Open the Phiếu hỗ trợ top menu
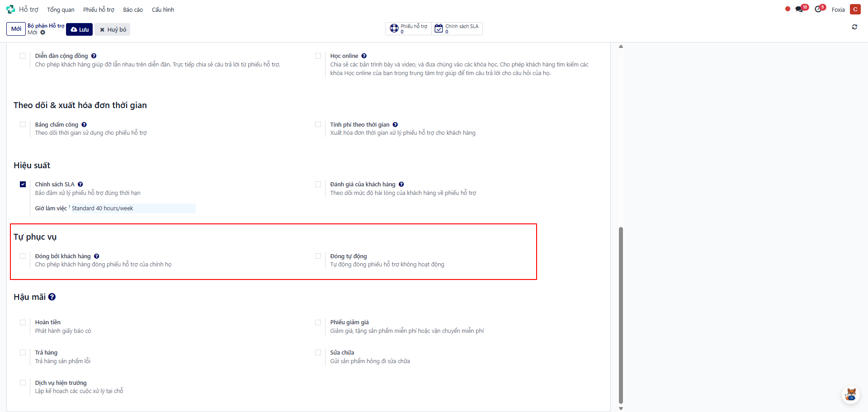This screenshot has width=868, height=412. pos(99,9)
